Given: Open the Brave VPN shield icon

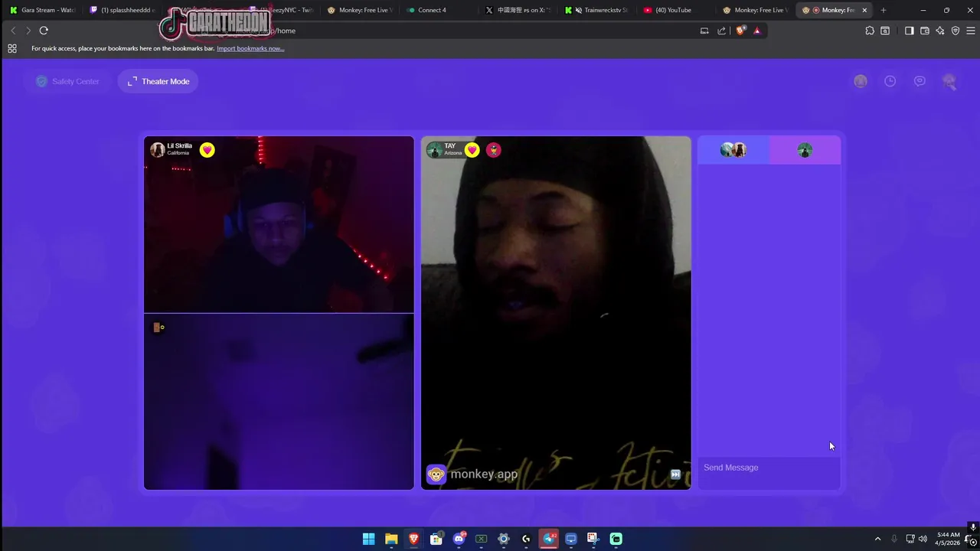Looking at the screenshot, I should pyautogui.click(x=955, y=31).
